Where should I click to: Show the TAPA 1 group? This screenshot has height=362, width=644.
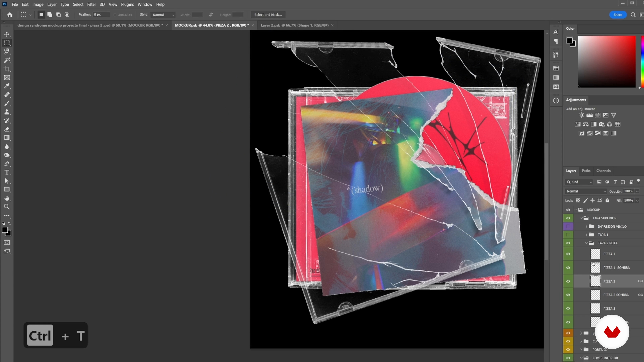tap(568, 235)
